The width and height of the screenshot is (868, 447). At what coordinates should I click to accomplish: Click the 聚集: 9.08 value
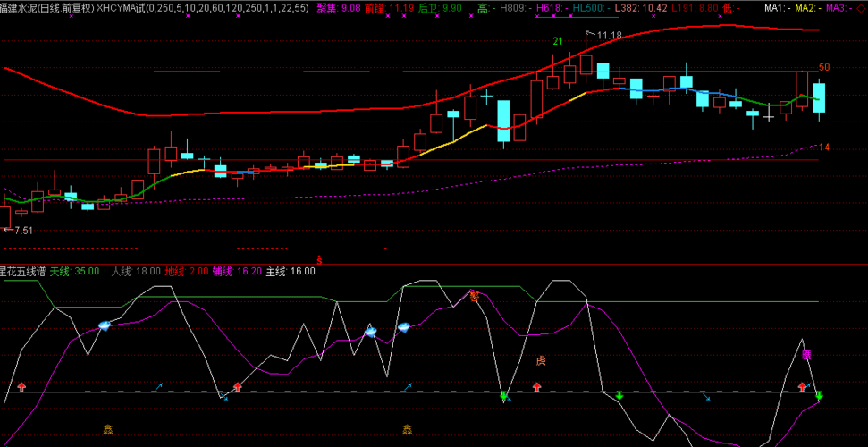(338, 8)
